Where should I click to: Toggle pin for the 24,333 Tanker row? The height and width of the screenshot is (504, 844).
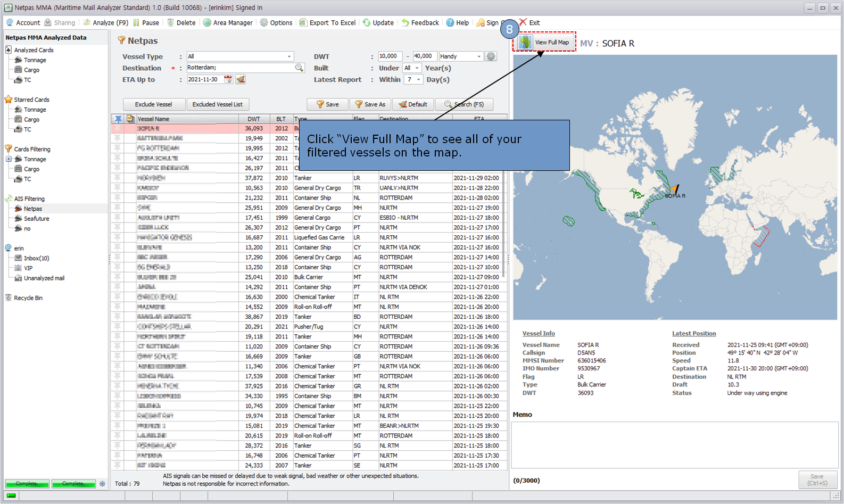pyautogui.click(x=118, y=465)
